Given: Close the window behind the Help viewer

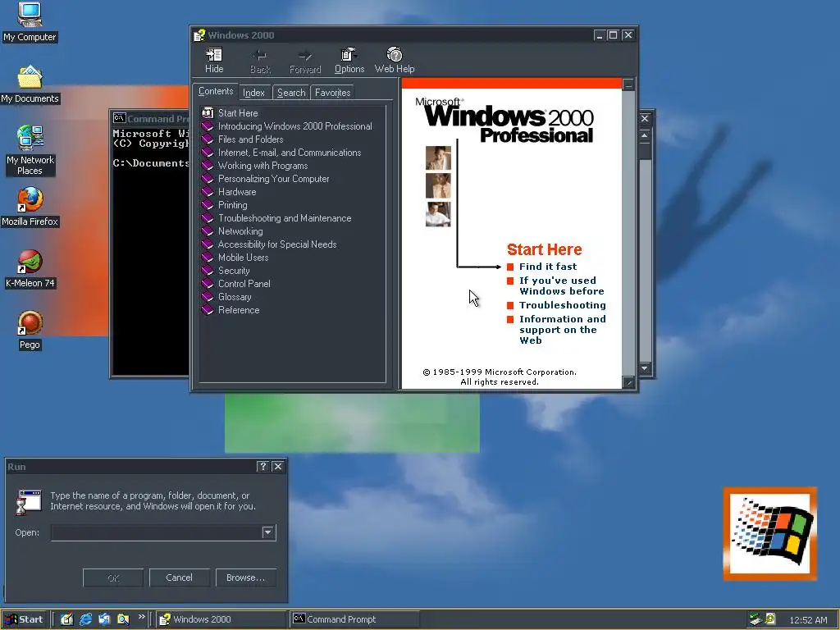Looking at the screenshot, I should tap(645, 118).
